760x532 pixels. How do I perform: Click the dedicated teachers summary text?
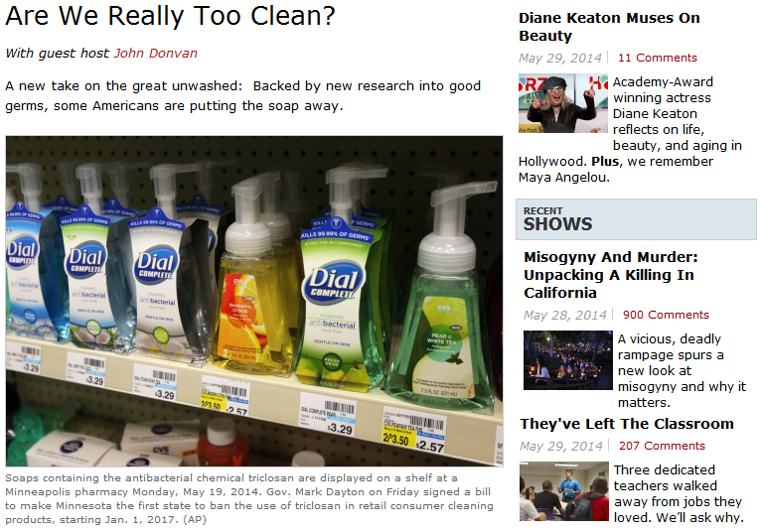[x=679, y=493]
